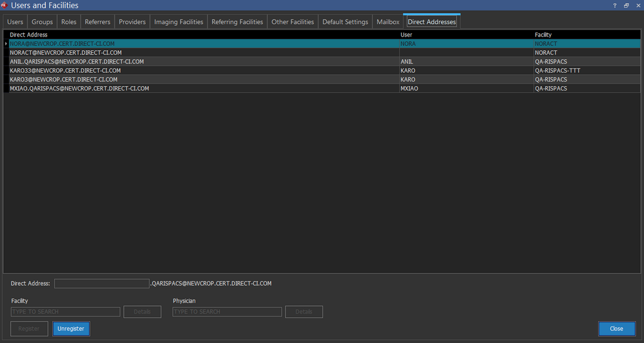Select the ANIL.QARISPACS direct address row
The width and height of the screenshot is (644, 343).
tap(77, 62)
